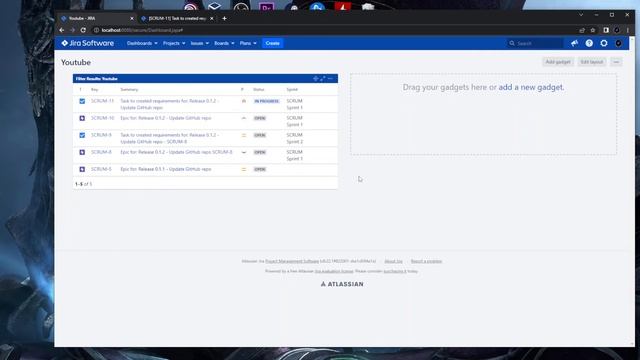Click the Report a problem footer link

pyautogui.click(x=426, y=261)
